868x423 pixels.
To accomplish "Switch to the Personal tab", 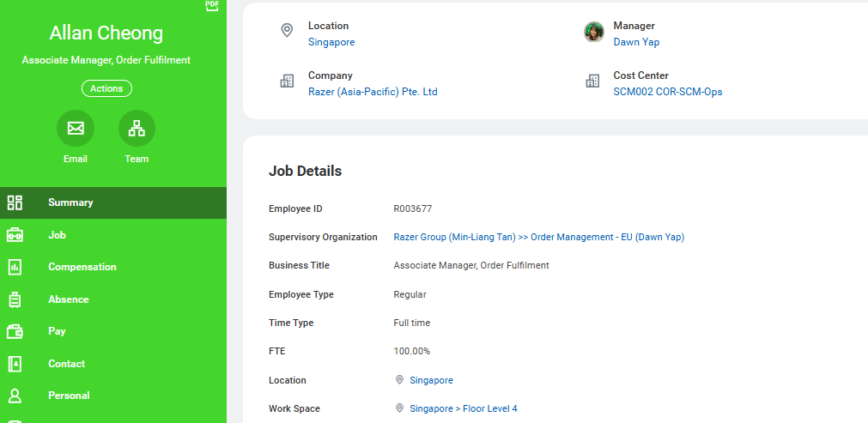I will (113, 396).
